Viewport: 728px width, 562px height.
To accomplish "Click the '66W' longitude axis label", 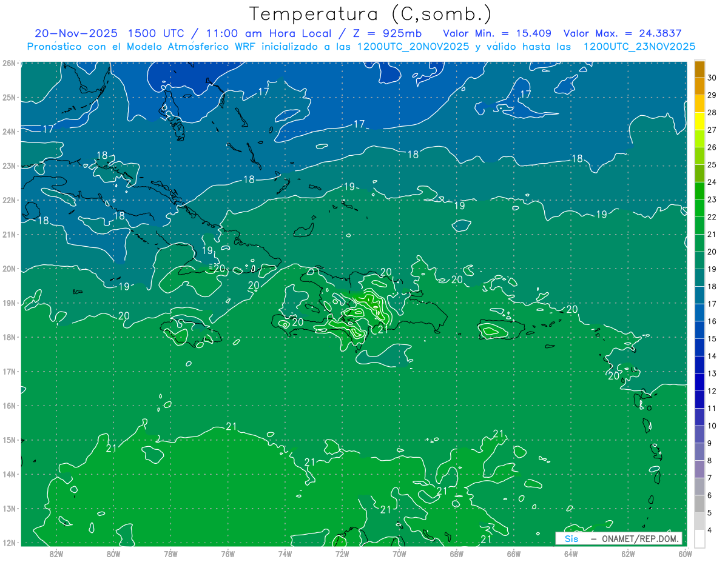I will coord(514,553).
